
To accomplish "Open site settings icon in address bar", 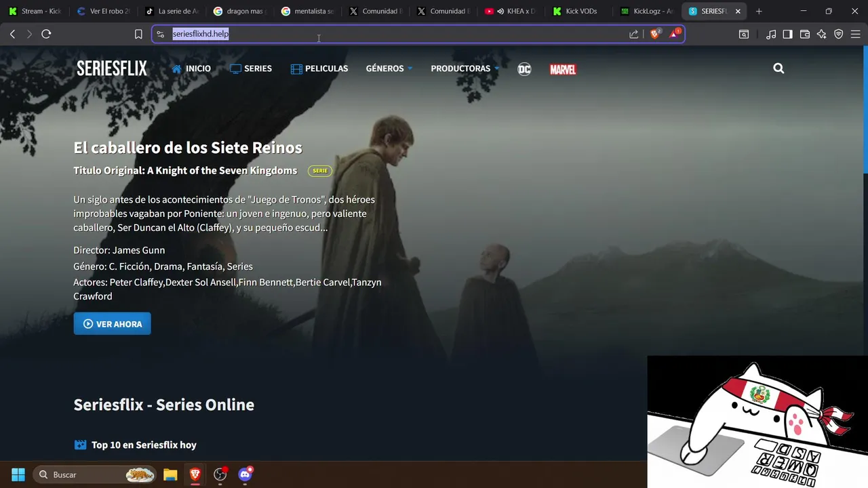I will (x=161, y=34).
